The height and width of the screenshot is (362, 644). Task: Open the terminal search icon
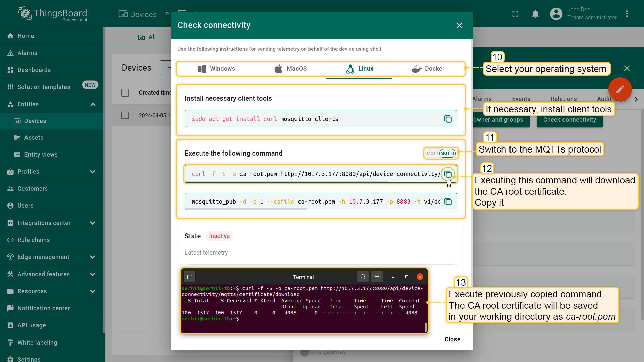coord(363,277)
